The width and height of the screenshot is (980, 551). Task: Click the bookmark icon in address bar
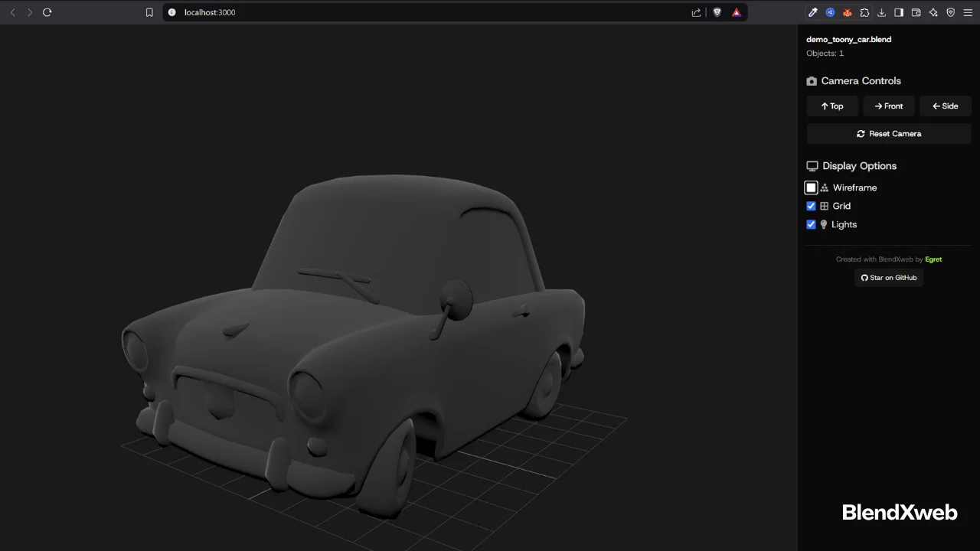[x=149, y=12]
